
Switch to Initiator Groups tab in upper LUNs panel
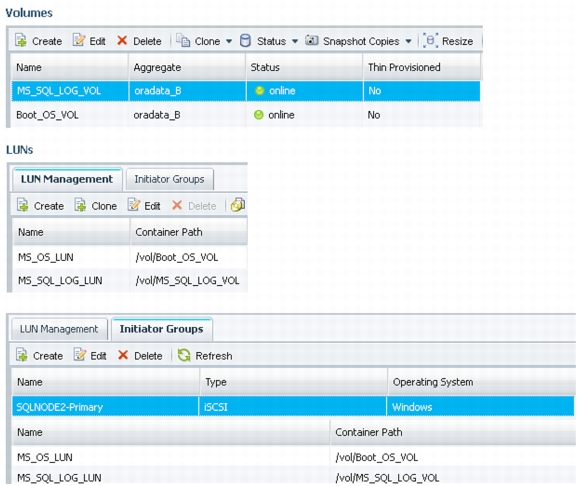click(x=170, y=179)
